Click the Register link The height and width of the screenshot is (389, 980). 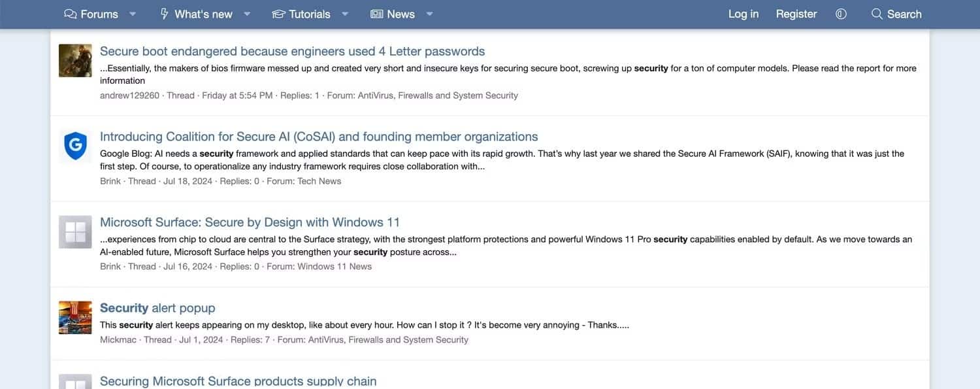tap(796, 14)
